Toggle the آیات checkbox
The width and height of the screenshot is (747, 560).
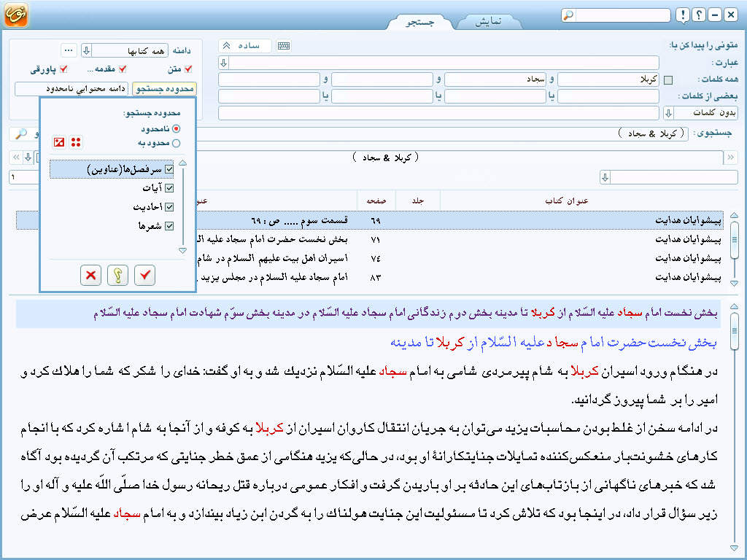coord(170,188)
